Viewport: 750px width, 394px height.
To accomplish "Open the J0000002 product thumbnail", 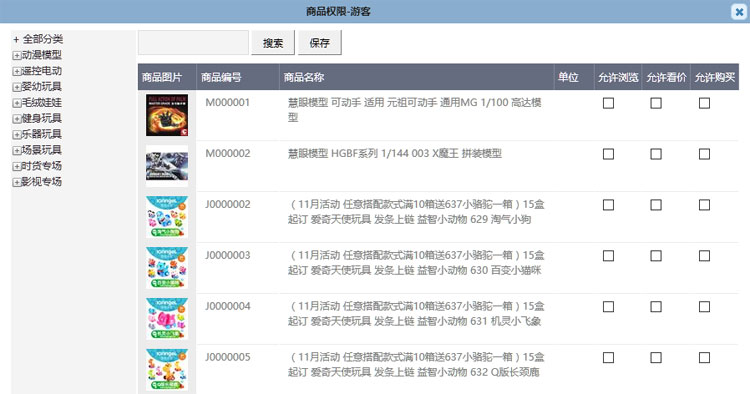I will pyautogui.click(x=167, y=217).
